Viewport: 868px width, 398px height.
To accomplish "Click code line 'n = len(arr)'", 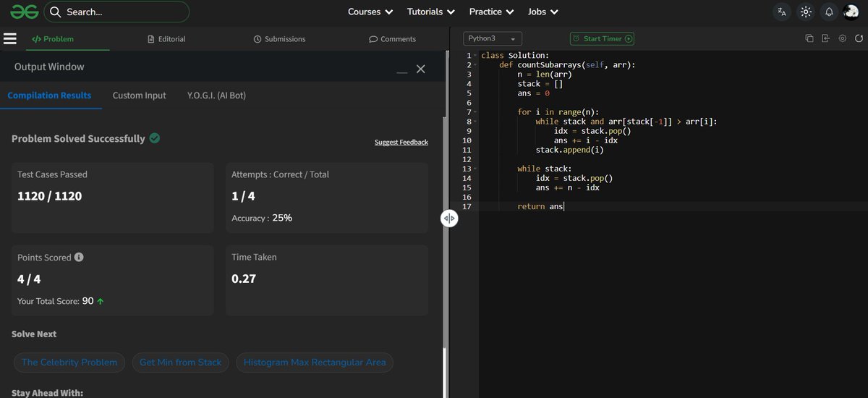I will click(x=545, y=75).
